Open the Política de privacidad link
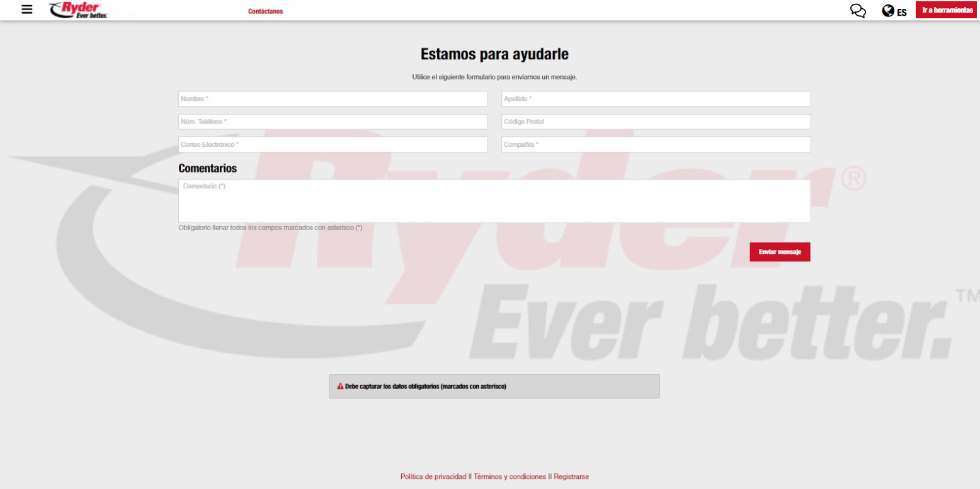The width and height of the screenshot is (980, 489). (x=433, y=477)
